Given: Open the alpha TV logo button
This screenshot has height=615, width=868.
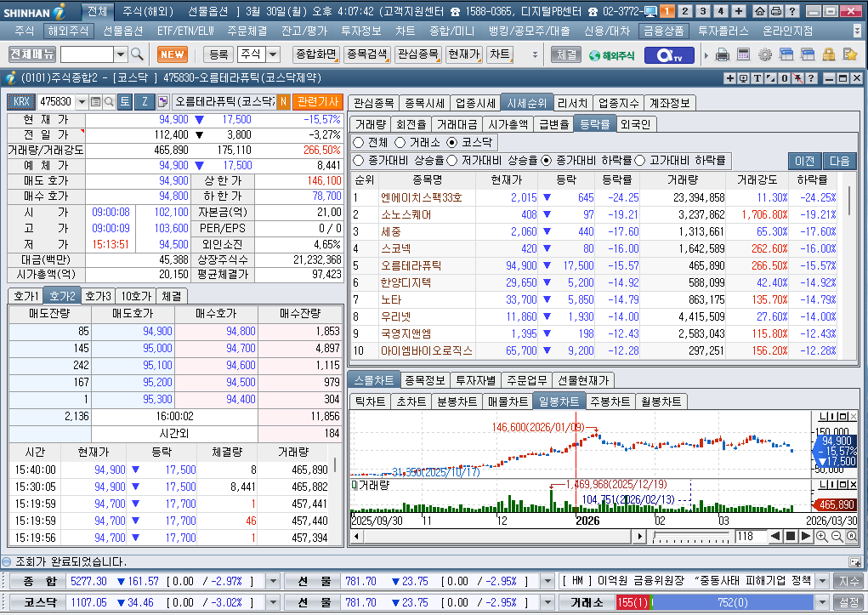Looking at the screenshot, I should point(669,54).
